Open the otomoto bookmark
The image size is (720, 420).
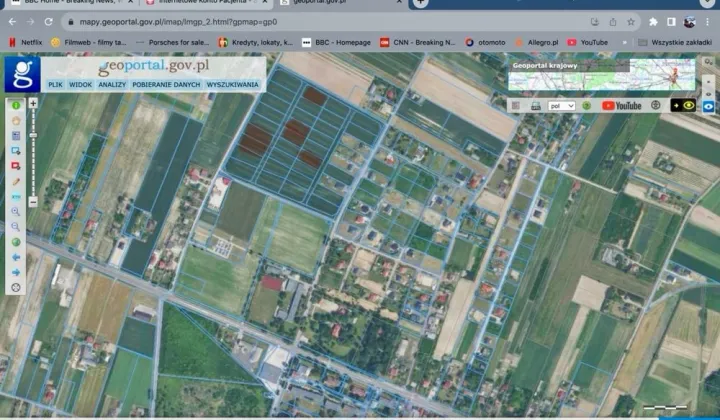[x=485, y=42]
